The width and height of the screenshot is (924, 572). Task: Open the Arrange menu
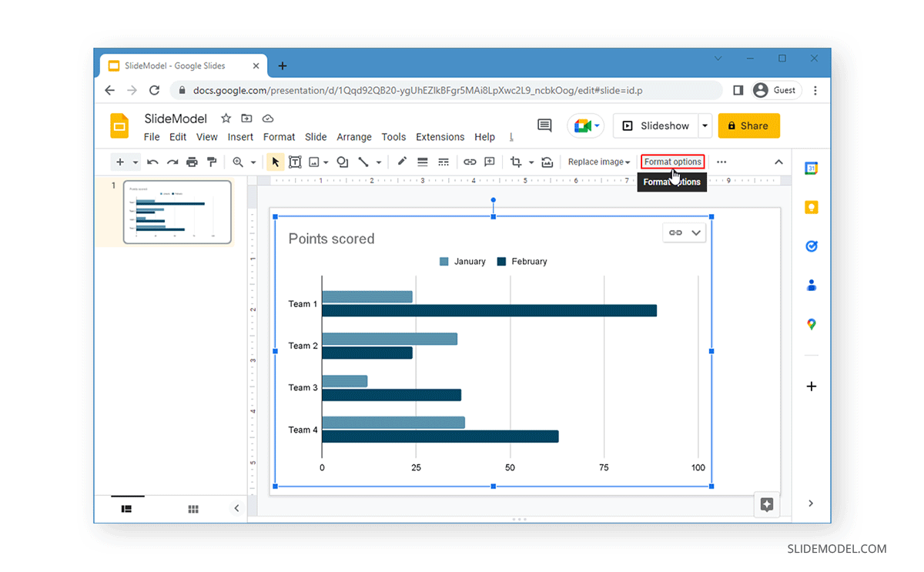(x=354, y=137)
